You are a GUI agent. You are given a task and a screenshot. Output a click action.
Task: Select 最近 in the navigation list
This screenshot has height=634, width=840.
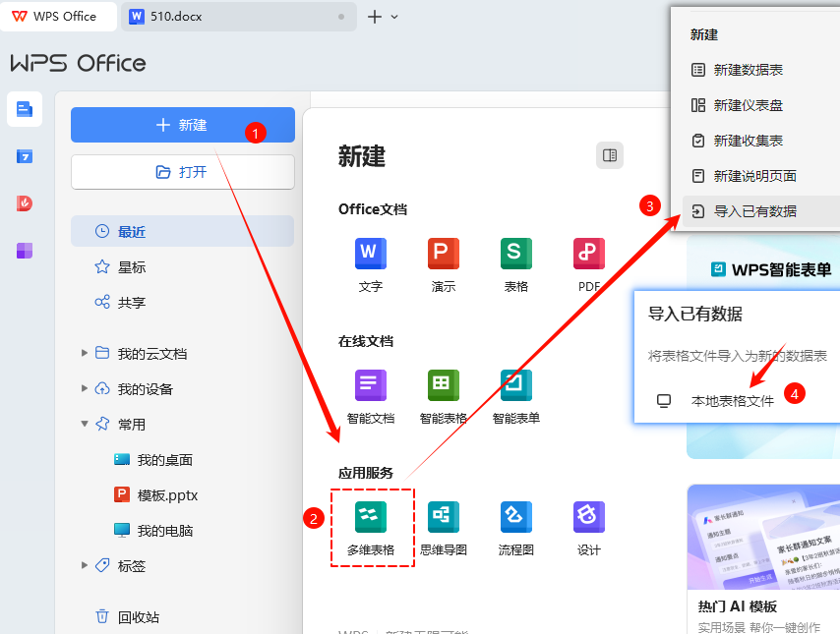(x=183, y=231)
